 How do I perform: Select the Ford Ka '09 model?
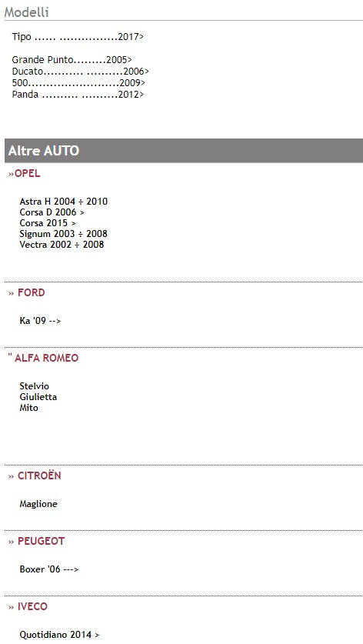coord(40,321)
